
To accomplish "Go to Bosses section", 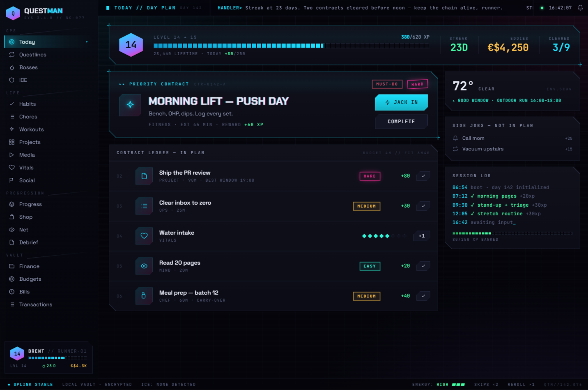I will [x=49, y=67].
